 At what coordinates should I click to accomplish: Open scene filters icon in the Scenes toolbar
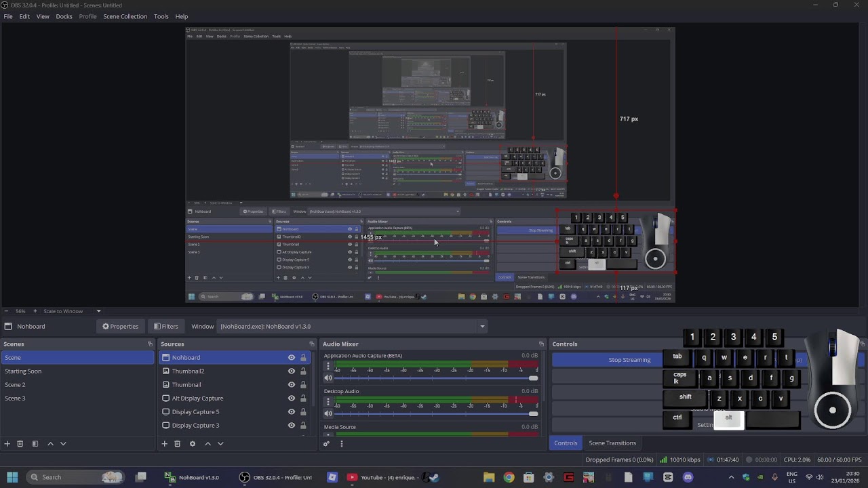click(x=35, y=444)
